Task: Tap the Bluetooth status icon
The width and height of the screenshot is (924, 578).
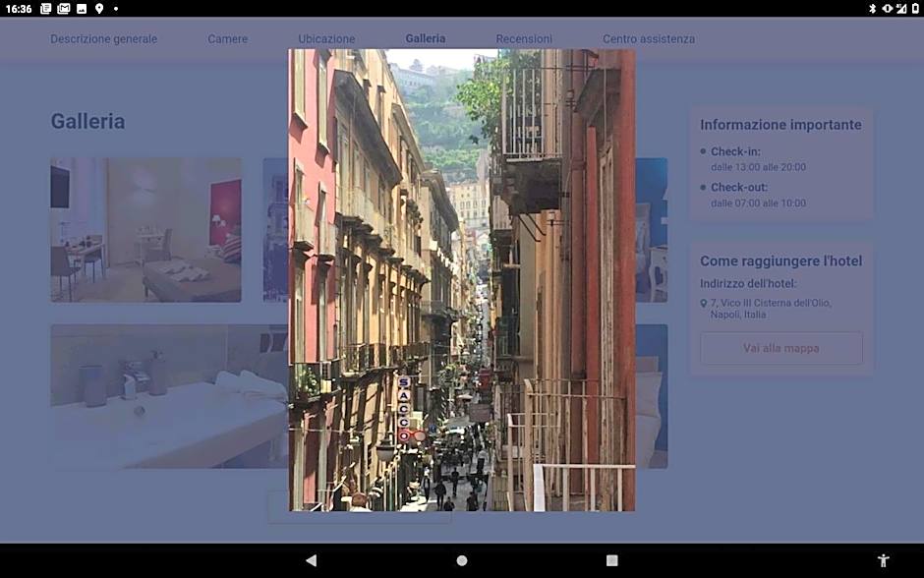Action: pyautogui.click(x=872, y=9)
